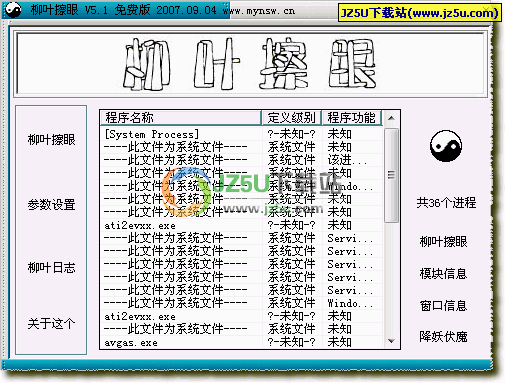Click the process list scroll-down arrow
This screenshot has height=383, width=505.
(391, 341)
